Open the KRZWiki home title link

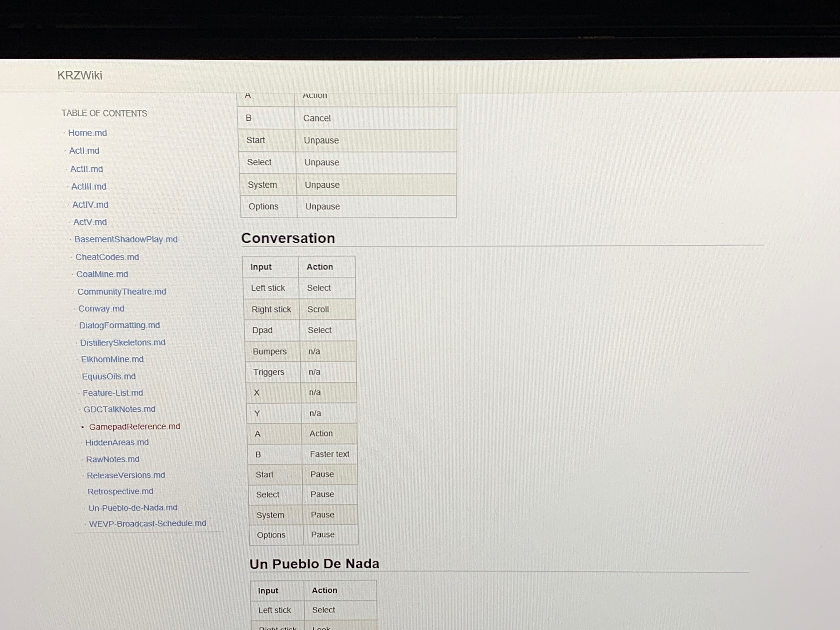[80, 76]
